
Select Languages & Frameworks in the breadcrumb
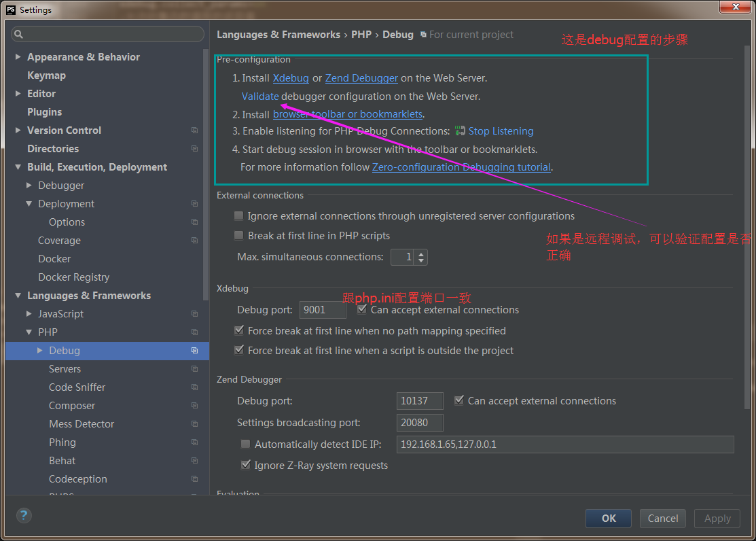tap(278, 34)
